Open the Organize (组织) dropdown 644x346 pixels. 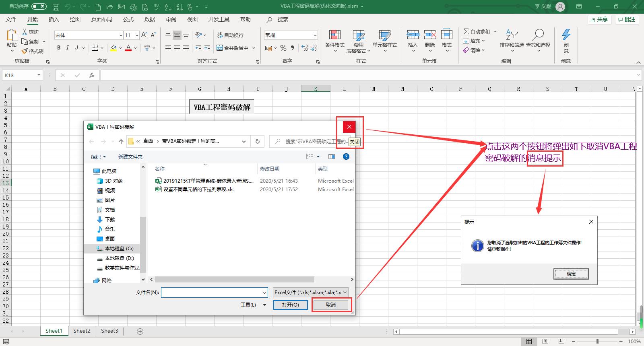point(99,157)
